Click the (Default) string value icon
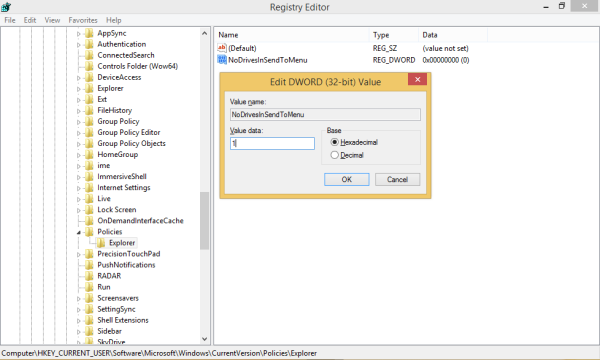Image resolution: width=600 pixels, height=360 pixels. 222,48
